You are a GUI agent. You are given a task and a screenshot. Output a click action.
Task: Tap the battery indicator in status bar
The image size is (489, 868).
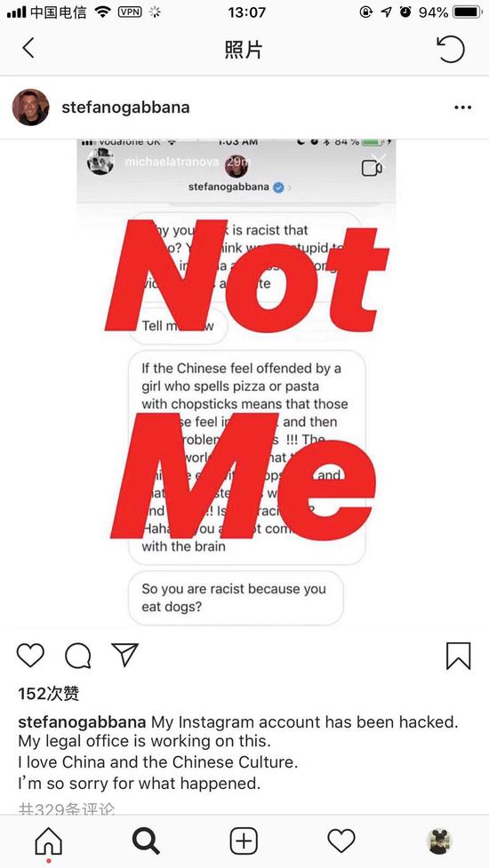[468, 12]
